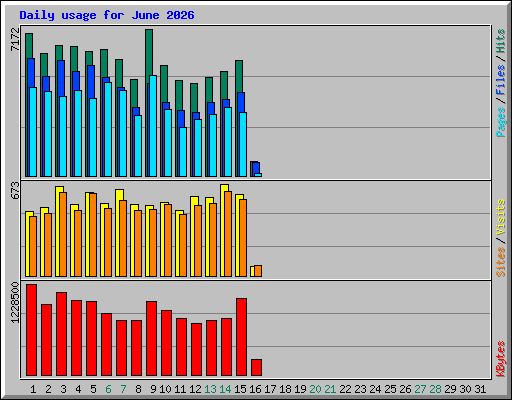The width and height of the screenshot is (512, 400).
Task: Click the Visits legend label
Action: (x=501, y=218)
